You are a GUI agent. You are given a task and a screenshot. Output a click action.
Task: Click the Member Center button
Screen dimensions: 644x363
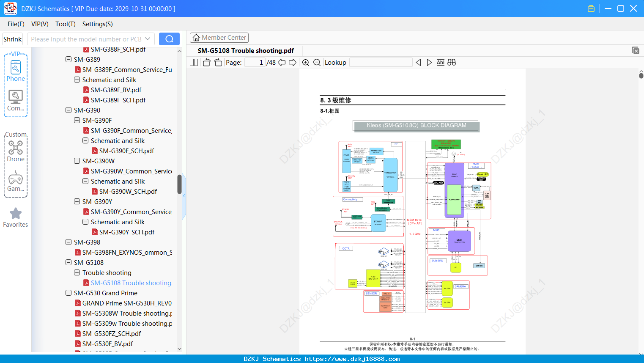click(x=219, y=38)
